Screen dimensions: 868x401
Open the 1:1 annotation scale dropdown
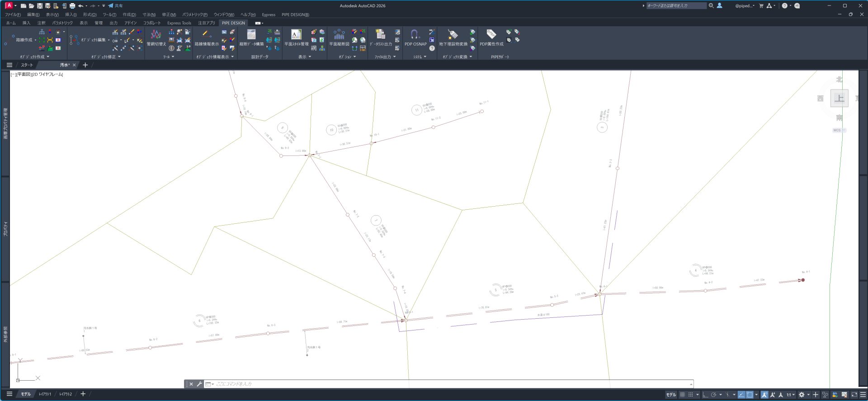pos(790,395)
